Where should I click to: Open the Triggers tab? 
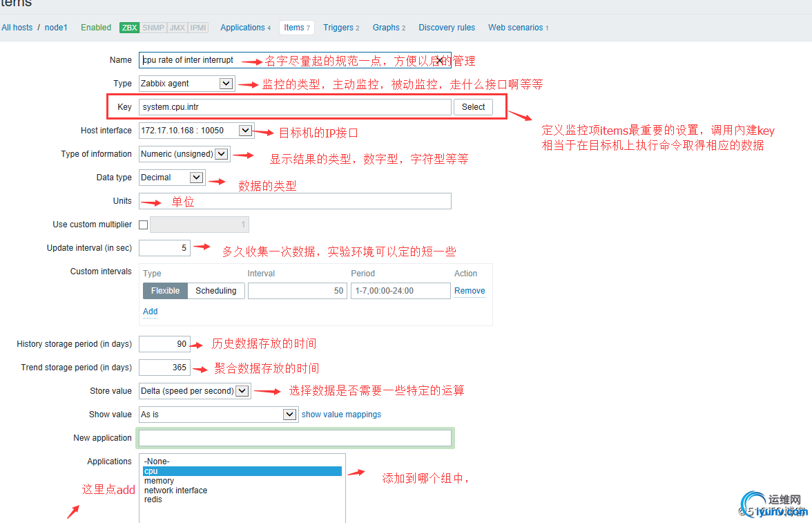coord(341,28)
